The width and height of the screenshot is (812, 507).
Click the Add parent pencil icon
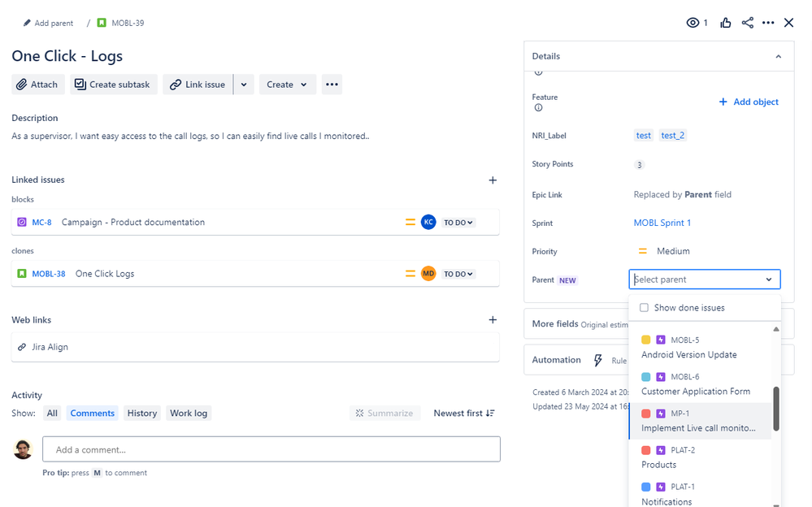tap(27, 23)
